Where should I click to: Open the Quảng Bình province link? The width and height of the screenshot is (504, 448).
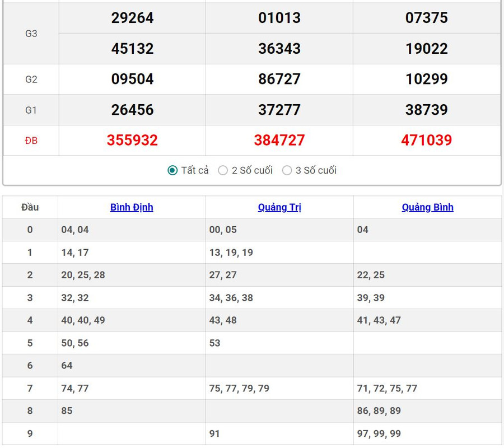coord(427,207)
